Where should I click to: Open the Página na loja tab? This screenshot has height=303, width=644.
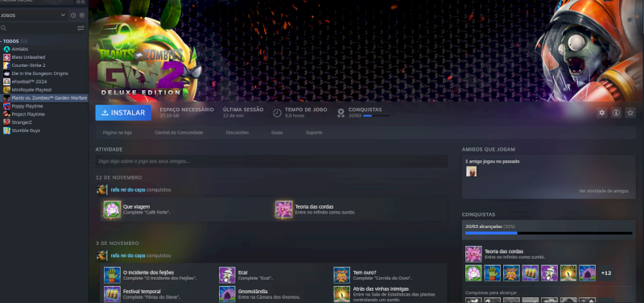click(x=117, y=132)
